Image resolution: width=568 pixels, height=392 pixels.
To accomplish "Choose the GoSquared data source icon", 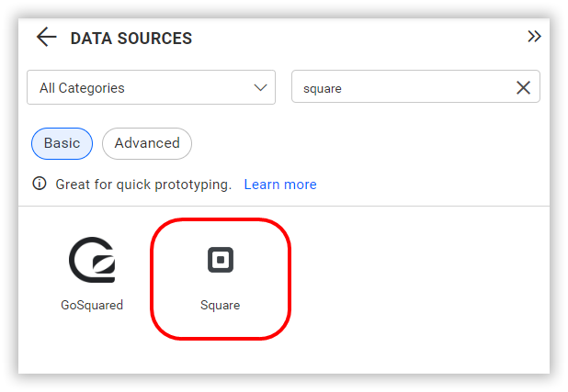I will [92, 260].
